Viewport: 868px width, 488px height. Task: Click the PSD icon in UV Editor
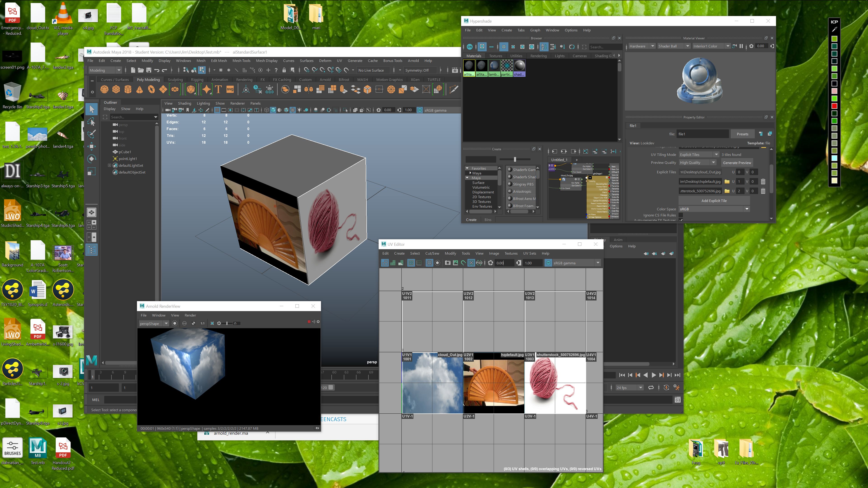click(x=479, y=263)
